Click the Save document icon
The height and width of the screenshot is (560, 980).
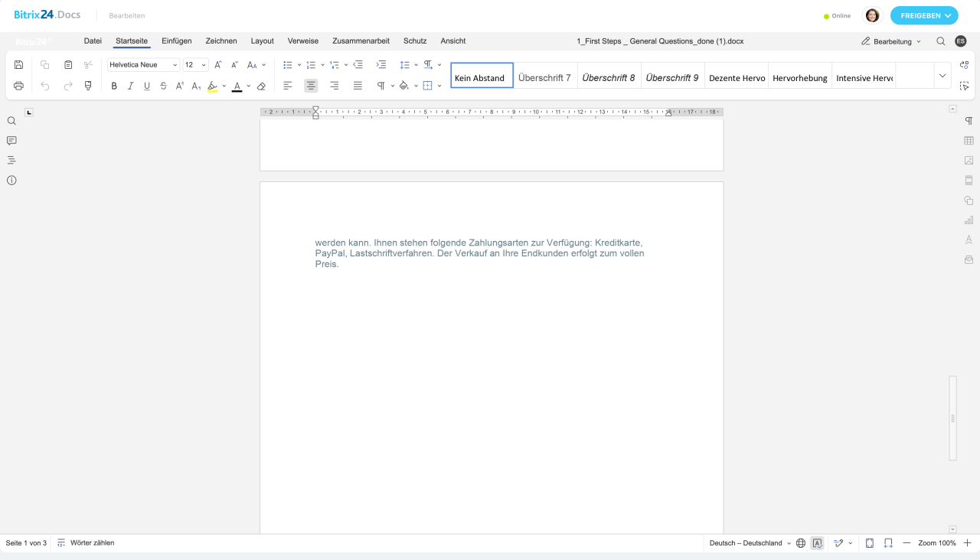(19, 65)
